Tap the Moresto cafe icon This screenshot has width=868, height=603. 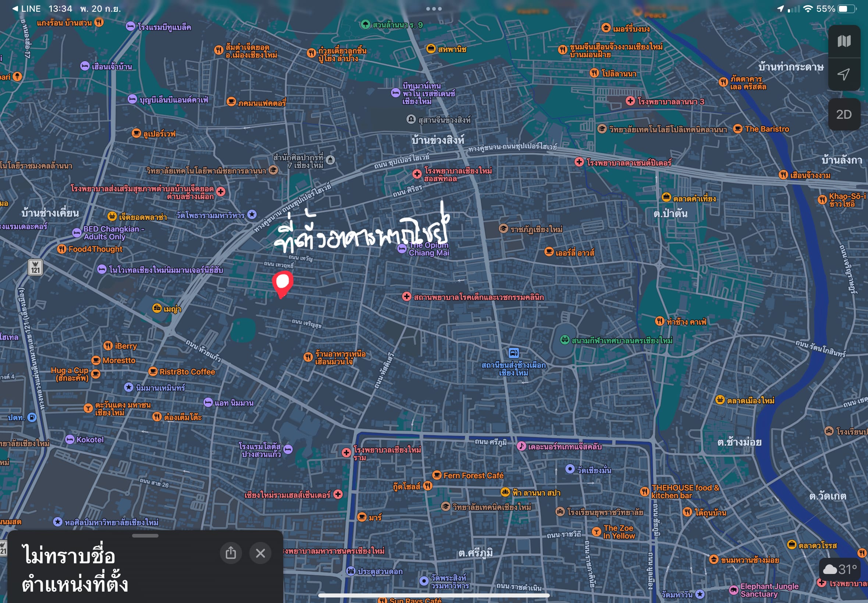96,360
